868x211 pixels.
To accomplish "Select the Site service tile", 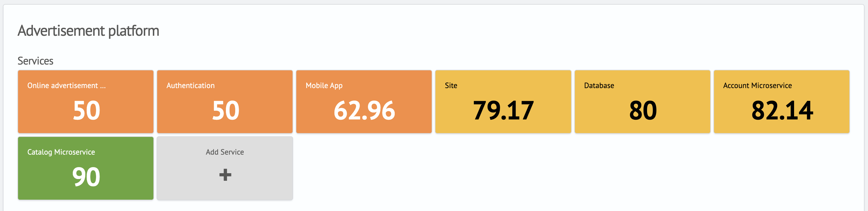I will (503, 102).
